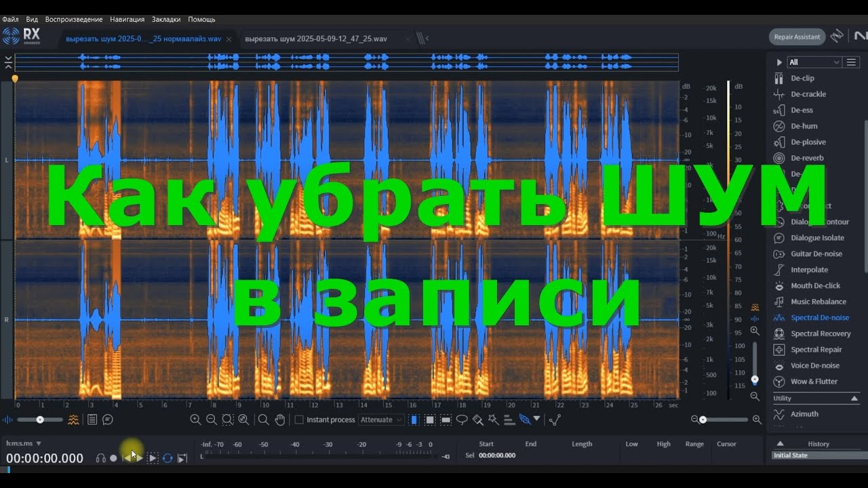The height and width of the screenshot is (488, 868).
Task: Open the Файл menu
Action: click(x=10, y=20)
